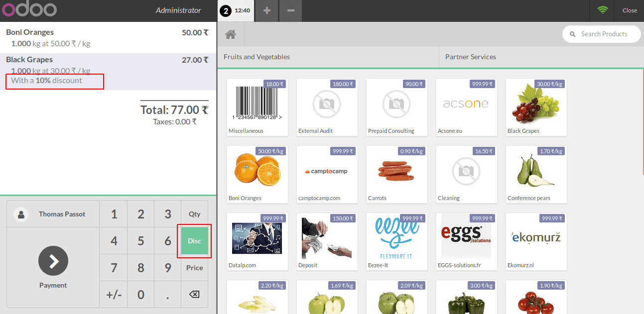Add the External Audit product
The height and width of the screenshot is (314, 644).
pos(327,107)
